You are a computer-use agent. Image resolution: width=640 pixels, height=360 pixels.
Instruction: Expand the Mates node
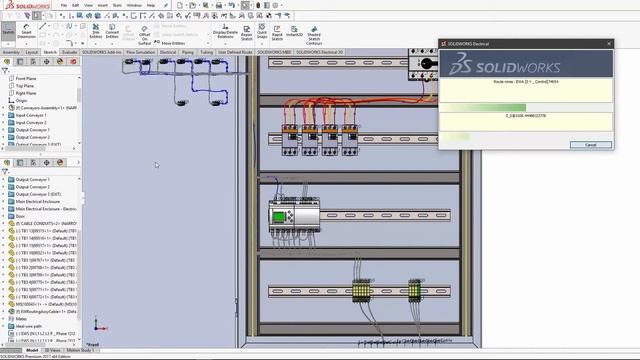3,319
